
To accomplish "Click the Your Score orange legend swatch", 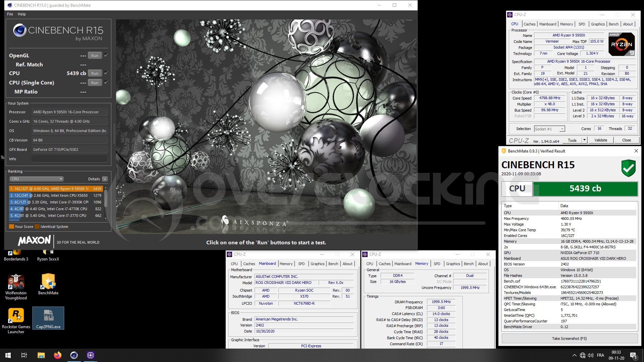I will (x=11, y=227).
